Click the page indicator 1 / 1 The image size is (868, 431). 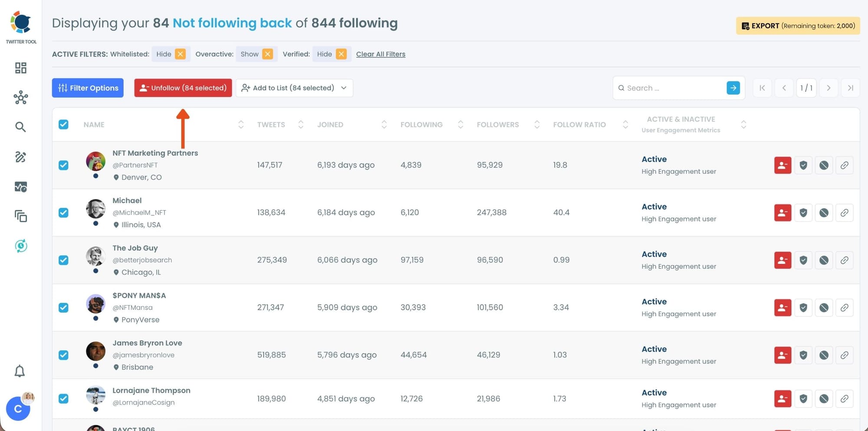[x=806, y=88]
